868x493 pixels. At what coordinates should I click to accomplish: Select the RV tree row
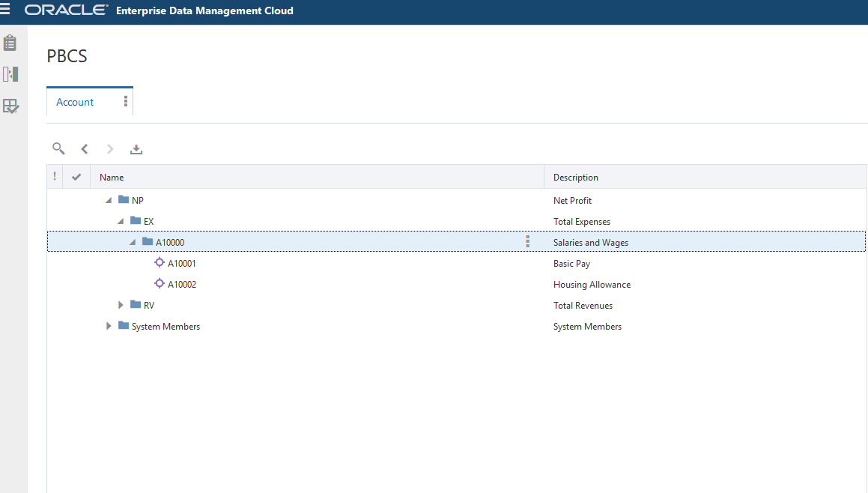coord(456,305)
